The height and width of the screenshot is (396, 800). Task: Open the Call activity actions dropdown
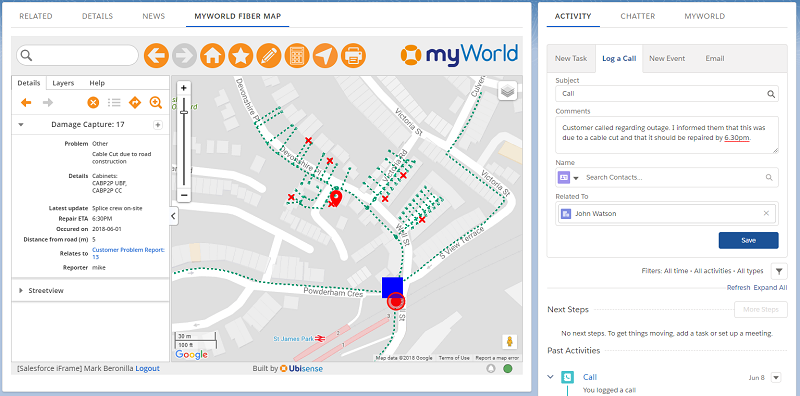click(x=776, y=378)
